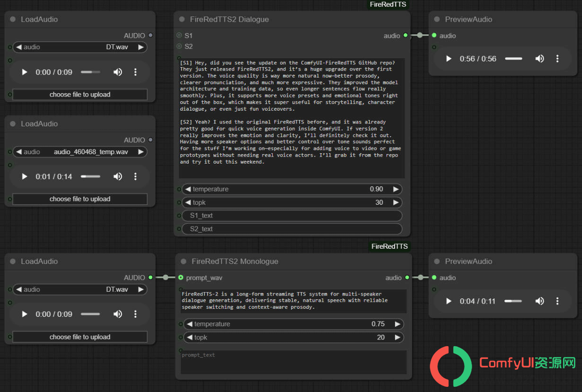The height and width of the screenshot is (392, 582).
Task: Open the DT.wav audio selector in top LoadAudio
Action: pos(80,47)
